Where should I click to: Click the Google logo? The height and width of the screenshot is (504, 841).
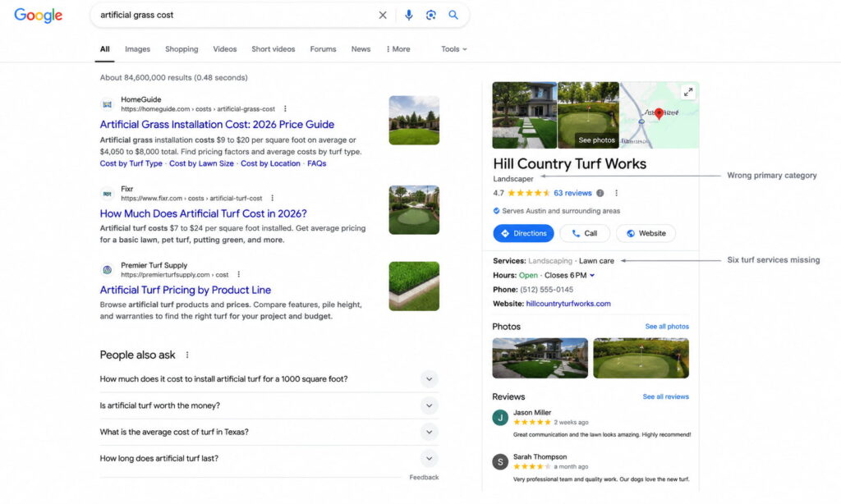(x=38, y=15)
